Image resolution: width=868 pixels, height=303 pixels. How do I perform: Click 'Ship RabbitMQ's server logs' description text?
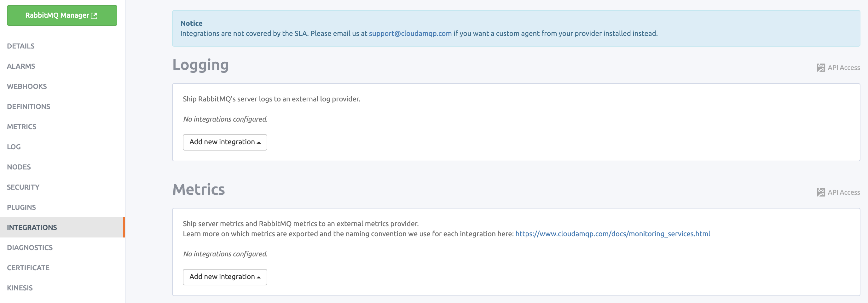point(272,99)
